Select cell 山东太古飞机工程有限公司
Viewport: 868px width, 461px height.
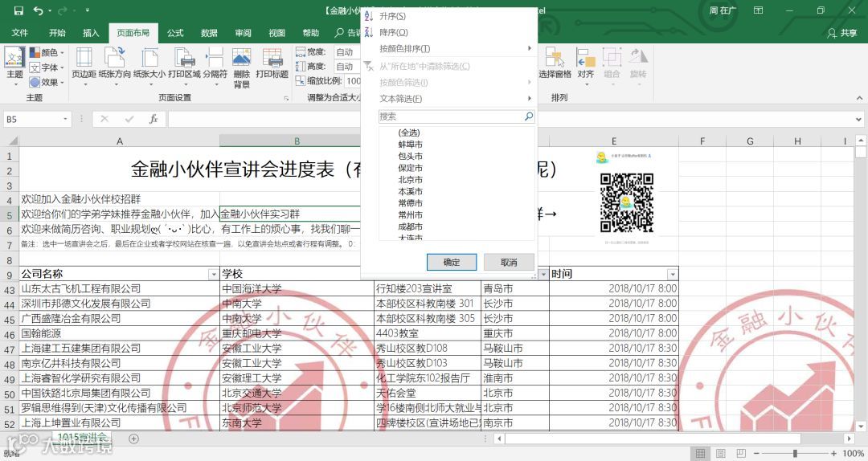click(120, 289)
